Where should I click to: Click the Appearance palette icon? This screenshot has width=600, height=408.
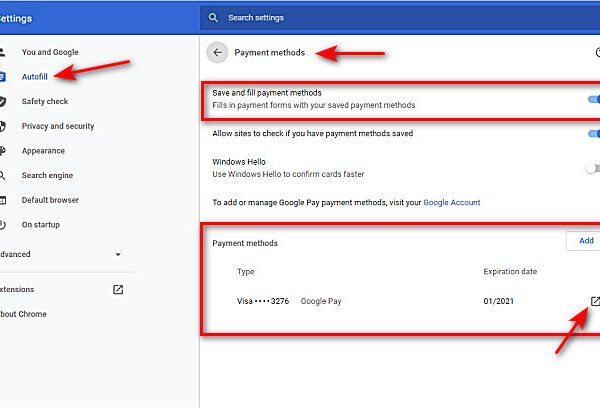[x=3, y=151]
